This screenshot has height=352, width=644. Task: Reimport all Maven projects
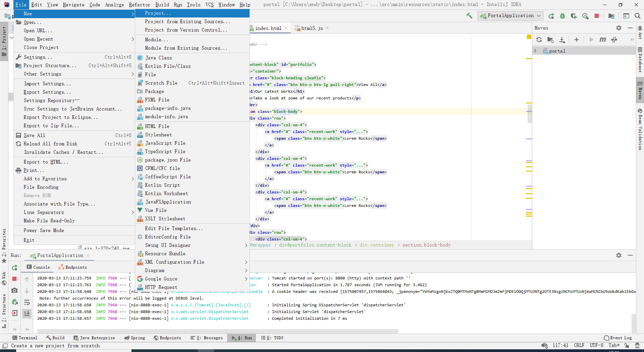pyautogui.click(x=539, y=40)
